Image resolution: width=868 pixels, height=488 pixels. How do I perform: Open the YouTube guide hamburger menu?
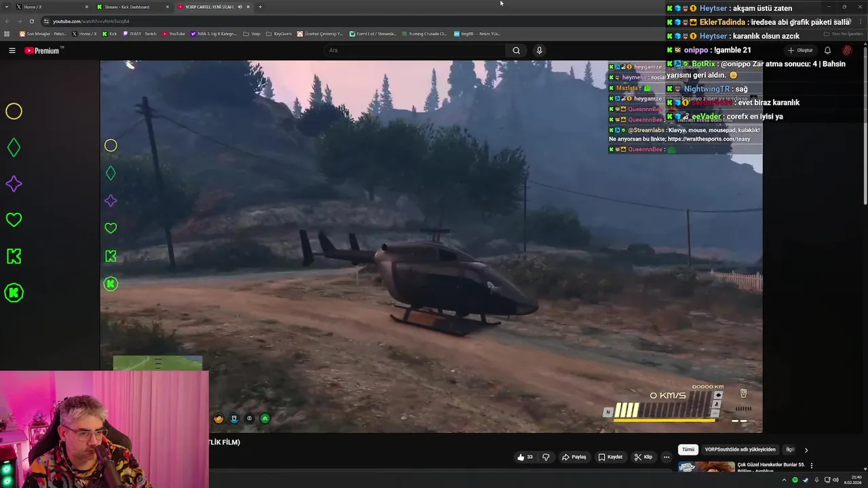(12, 50)
